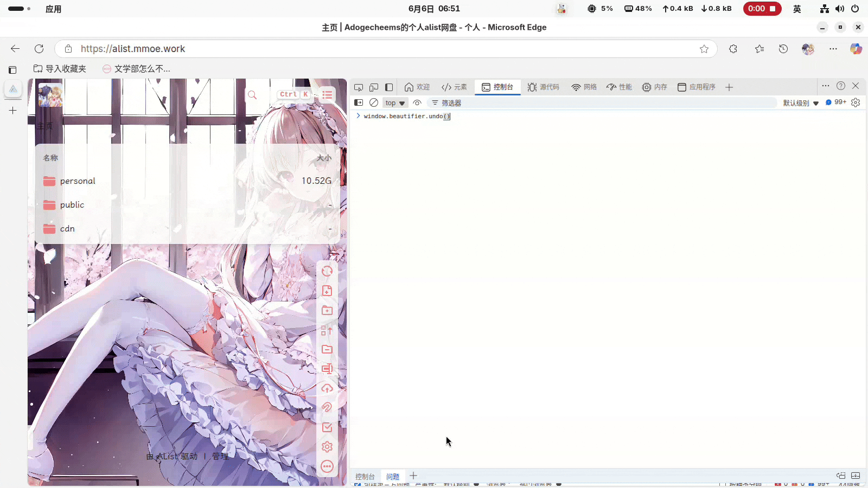
Task: Open the favorites list icon in Edge toolbar
Action: [x=759, y=49]
